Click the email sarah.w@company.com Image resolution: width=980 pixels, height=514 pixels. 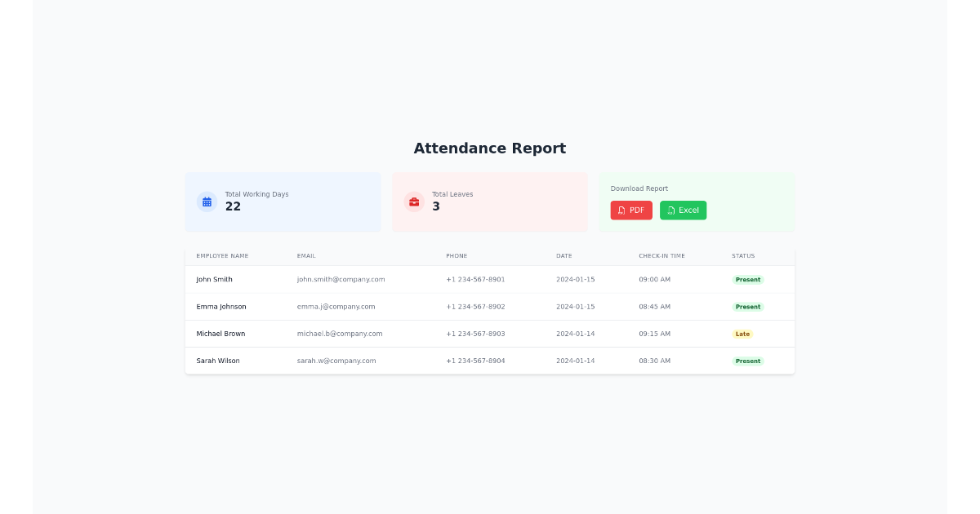pyautogui.click(x=336, y=361)
